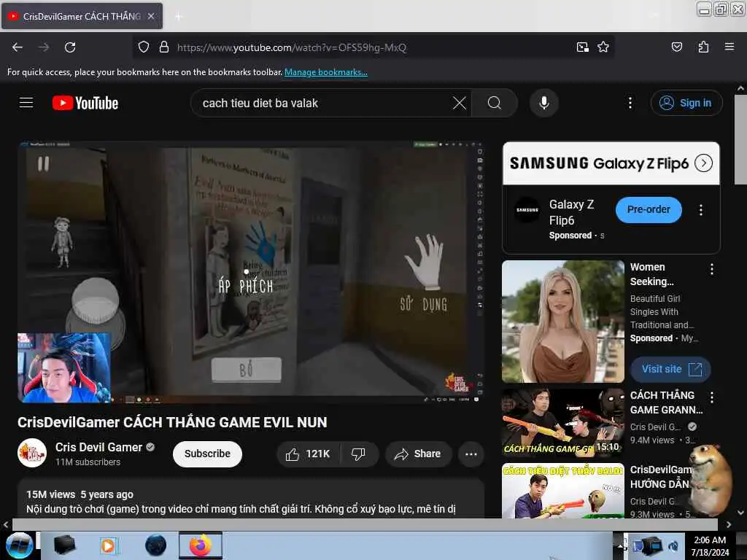Click the browser forward arrow

(x=44, y=47)
